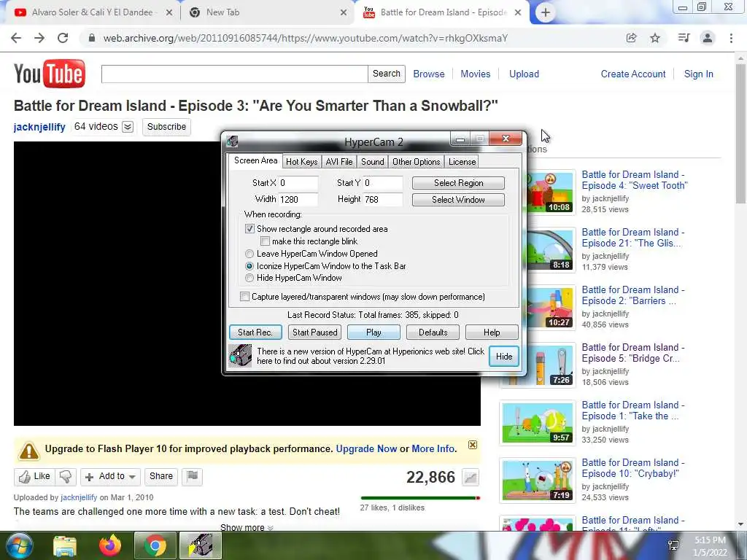The image size is (747, 560).
Task: Subscribe to jacknjellify channel
Action: click(166, 127)
